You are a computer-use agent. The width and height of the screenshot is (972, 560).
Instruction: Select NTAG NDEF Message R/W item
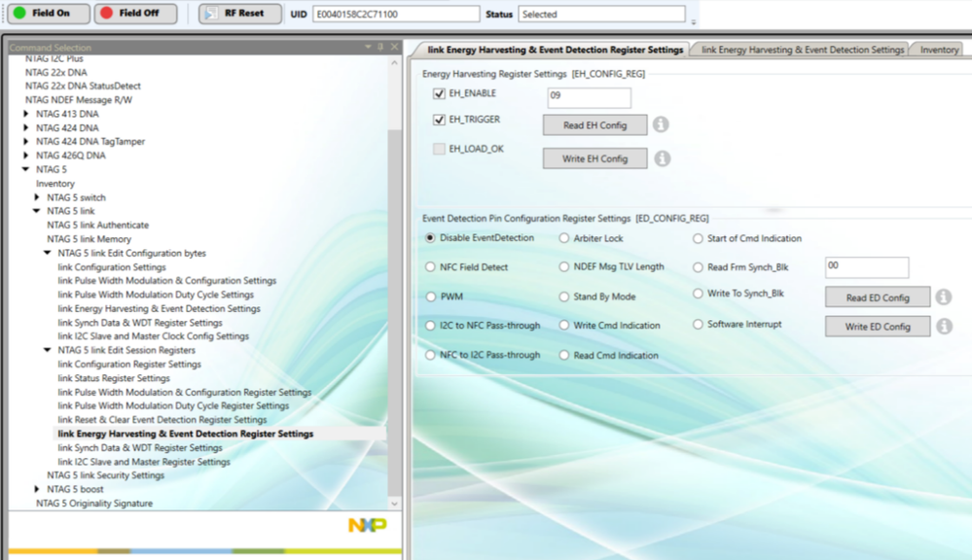coord(79,100)
